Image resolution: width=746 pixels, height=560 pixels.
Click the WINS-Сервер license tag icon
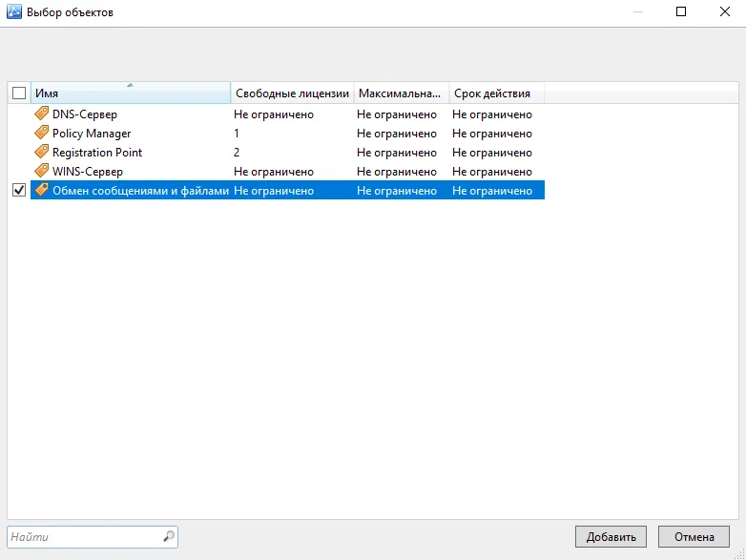click(42, 171)
